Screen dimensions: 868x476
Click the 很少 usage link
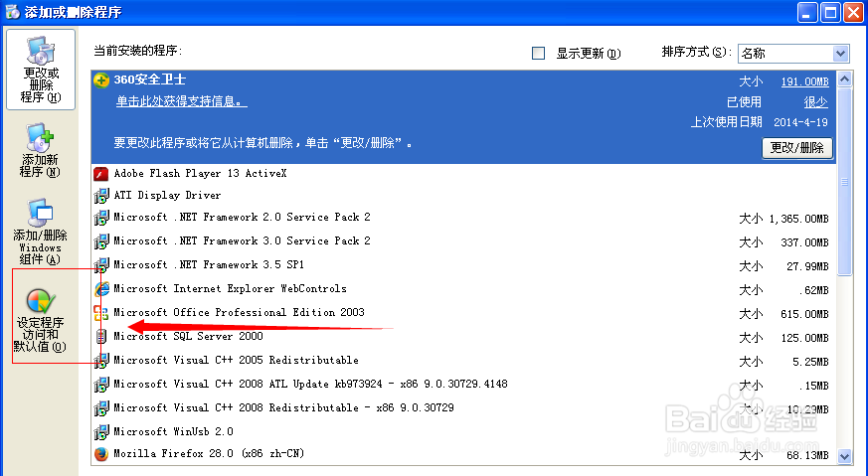click(816, 101)
